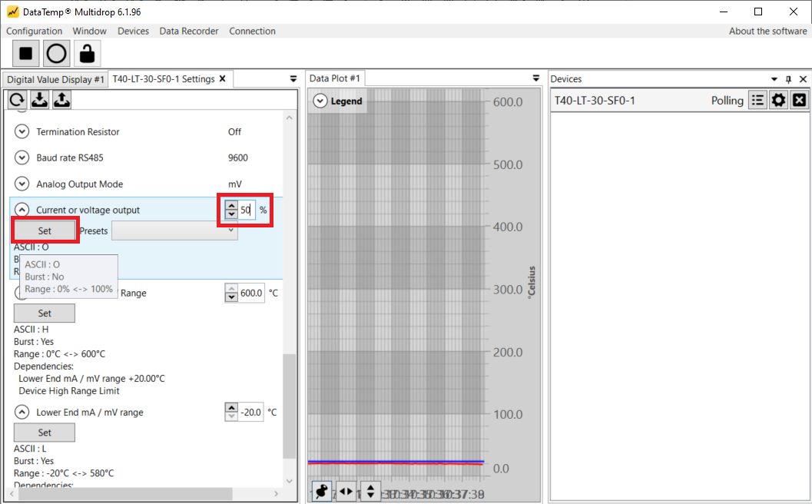This screenshot has height=504, width=812.
Task: Increase the -20.0 °C lower end value
Action: [x=231, y=408]
